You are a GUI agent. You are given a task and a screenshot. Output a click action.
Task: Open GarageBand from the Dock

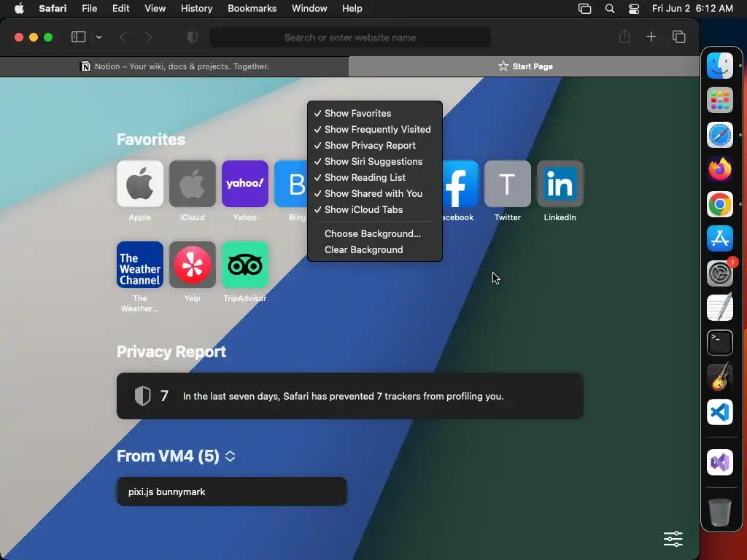tap(720, 377)
